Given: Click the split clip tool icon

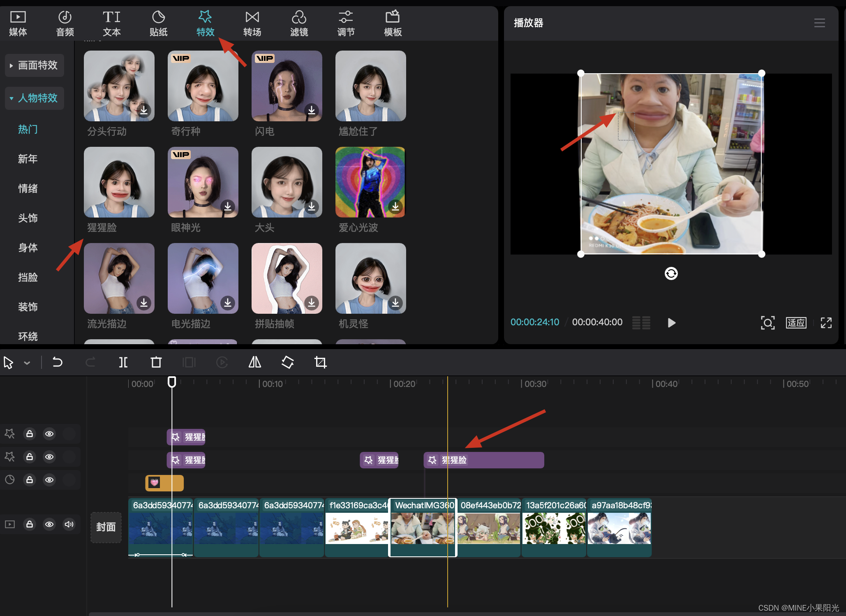Looking at the screenshot, I should [123, 362].
